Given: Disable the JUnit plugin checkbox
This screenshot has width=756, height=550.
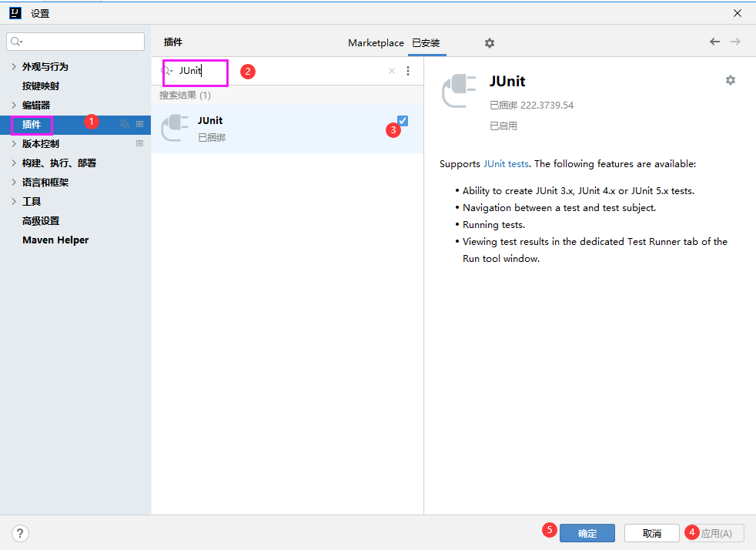Looking at the screenshot, I should 403,120.
